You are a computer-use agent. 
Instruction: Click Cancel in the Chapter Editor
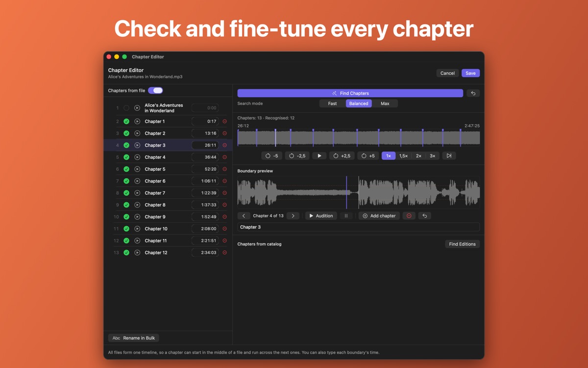[x=447, y=73]
